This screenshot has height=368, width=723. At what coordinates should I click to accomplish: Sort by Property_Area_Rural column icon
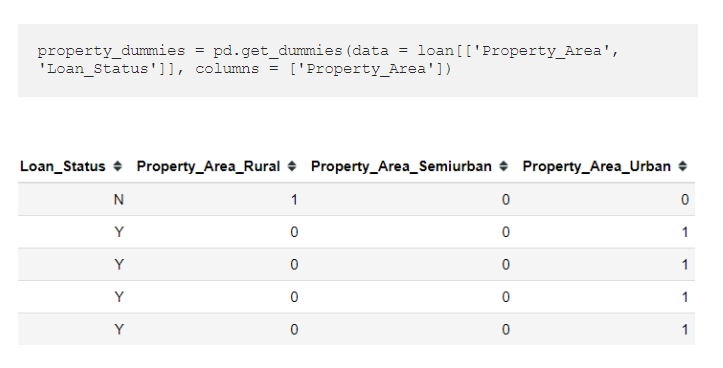click(292, 166)
